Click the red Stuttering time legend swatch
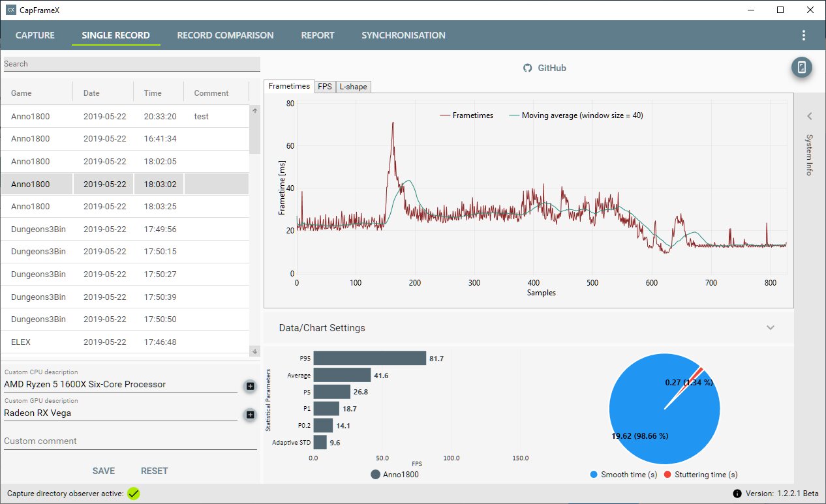This screenshot has height=504, width=826. 667,475
